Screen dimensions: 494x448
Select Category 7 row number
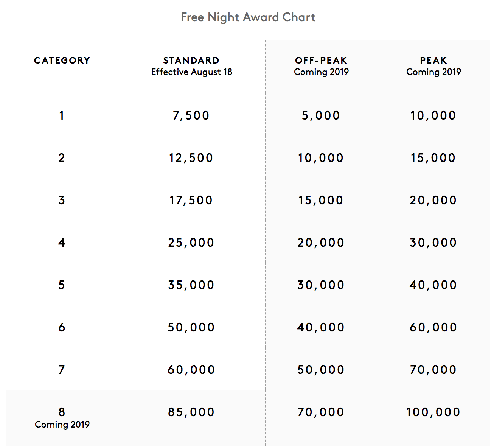click(x=62, y=370)
